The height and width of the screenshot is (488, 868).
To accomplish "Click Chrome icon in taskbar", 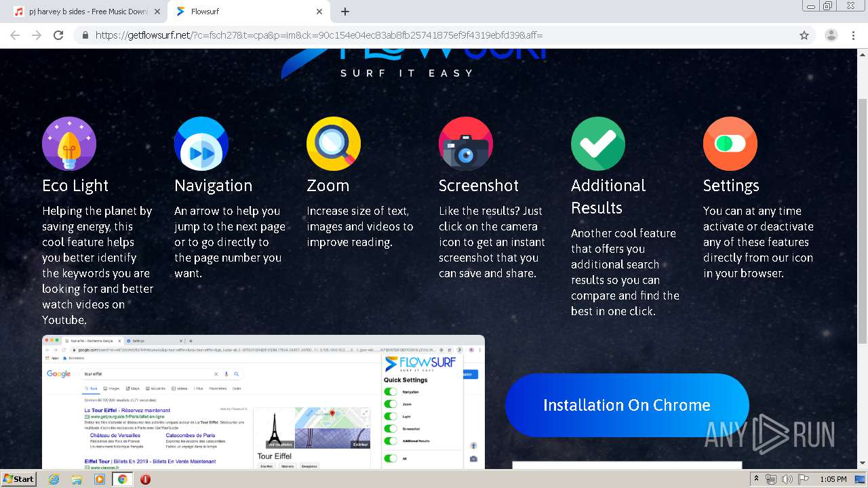I will (123, 479).
